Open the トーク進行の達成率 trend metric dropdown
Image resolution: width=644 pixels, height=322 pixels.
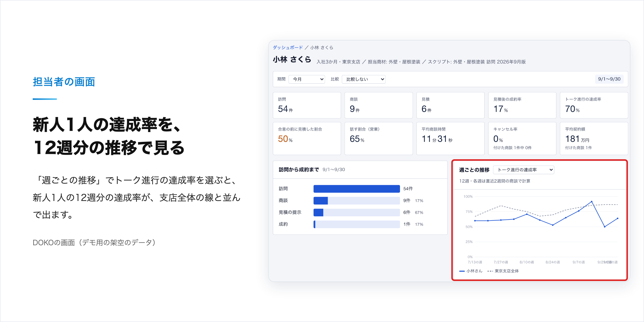[524, 170]
